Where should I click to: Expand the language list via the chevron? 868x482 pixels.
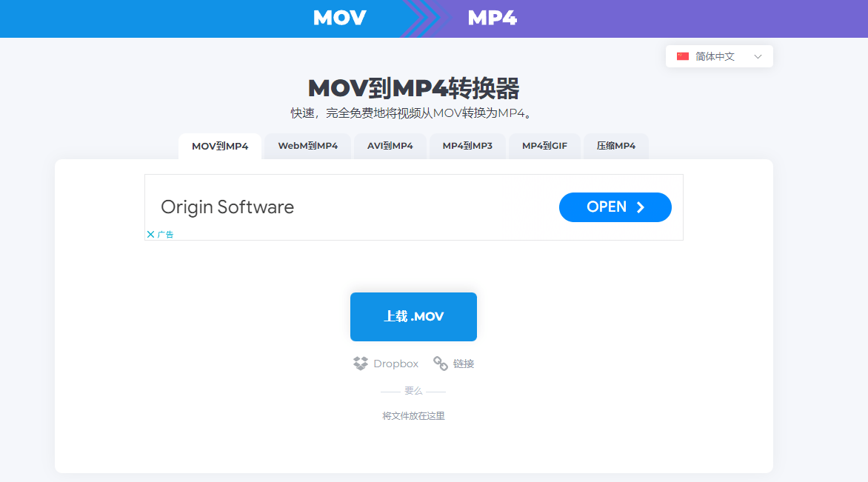coord(758,56)
